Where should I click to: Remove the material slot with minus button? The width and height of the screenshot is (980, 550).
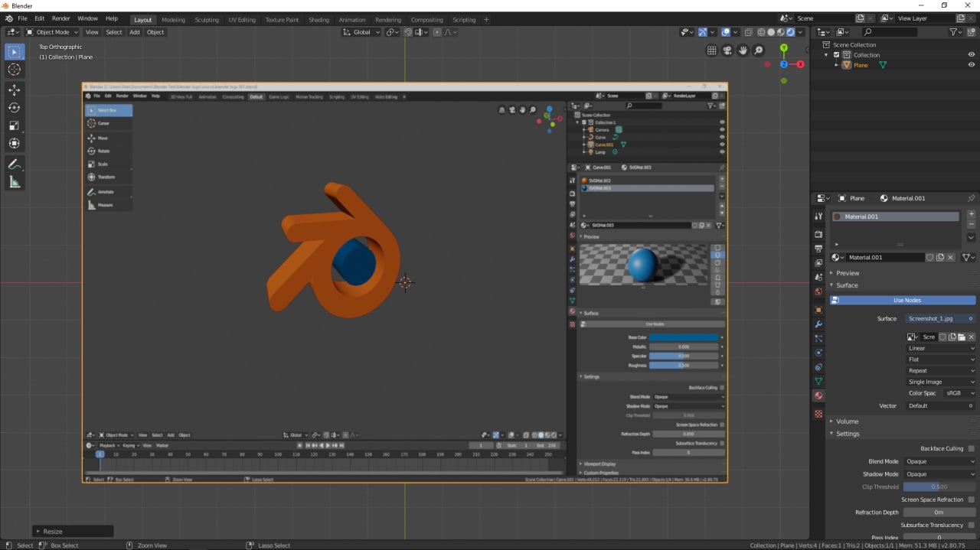point(971,226)
